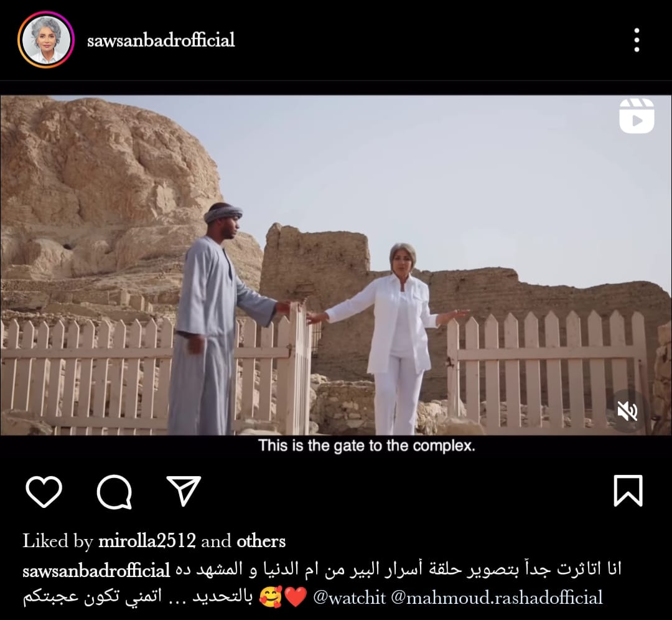Screen dimensions: 672x620
Task: Tap the video to play or pause
Action: pyautogui.click(x=336, y=265)
